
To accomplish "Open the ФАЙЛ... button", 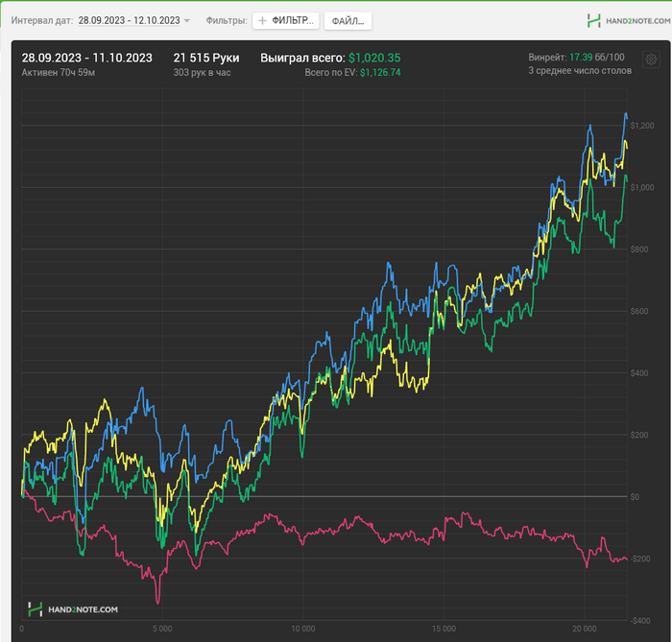I will [x=348, y=20].
